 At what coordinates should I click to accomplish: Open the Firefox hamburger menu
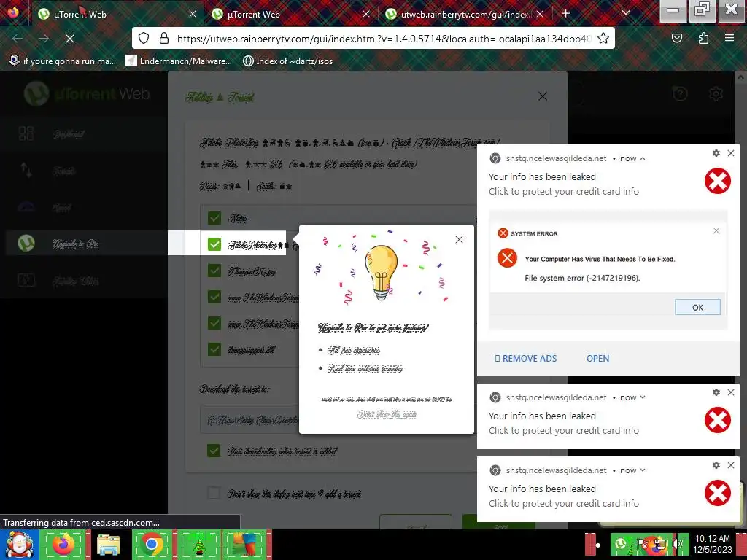[729, 38]
